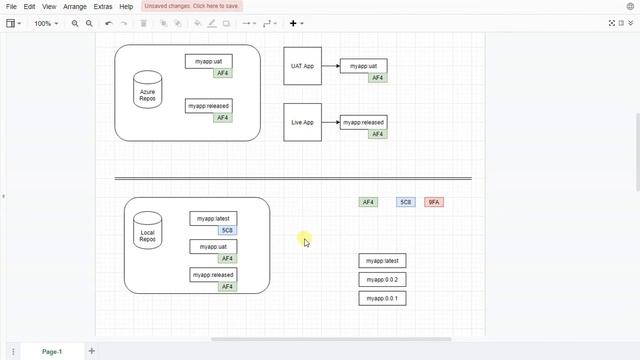
Task: Open the File menu
Action: coord(11,7)
